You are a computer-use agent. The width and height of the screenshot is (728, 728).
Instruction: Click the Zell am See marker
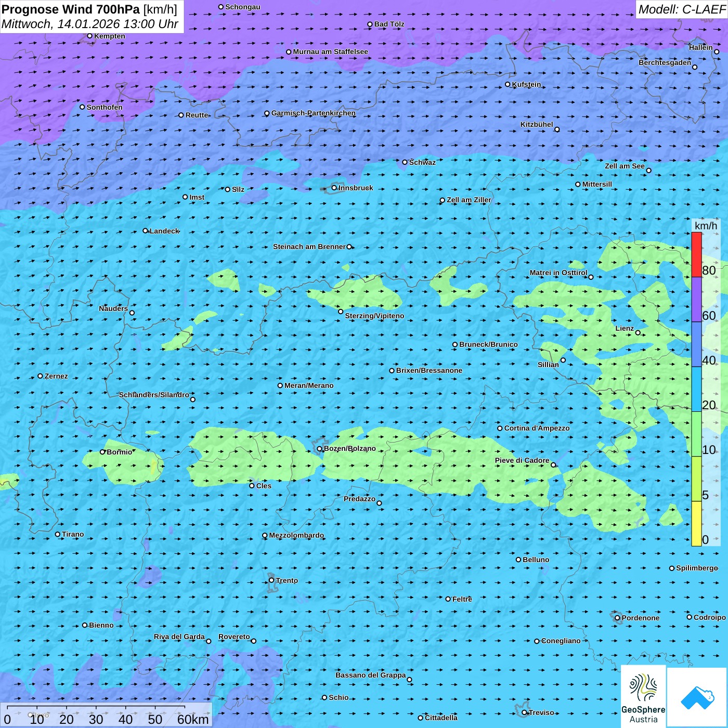point(648,170)
